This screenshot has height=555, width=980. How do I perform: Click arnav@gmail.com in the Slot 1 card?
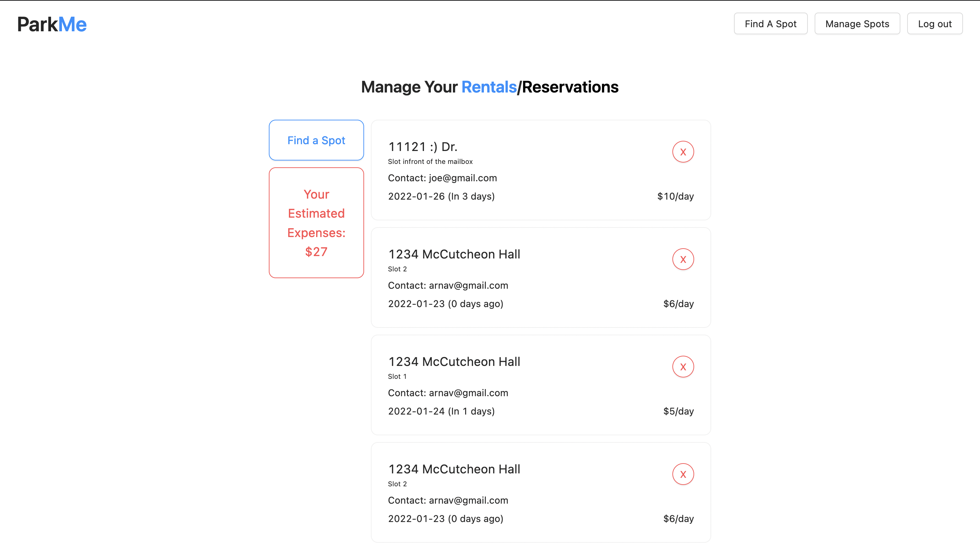point(468,393)
